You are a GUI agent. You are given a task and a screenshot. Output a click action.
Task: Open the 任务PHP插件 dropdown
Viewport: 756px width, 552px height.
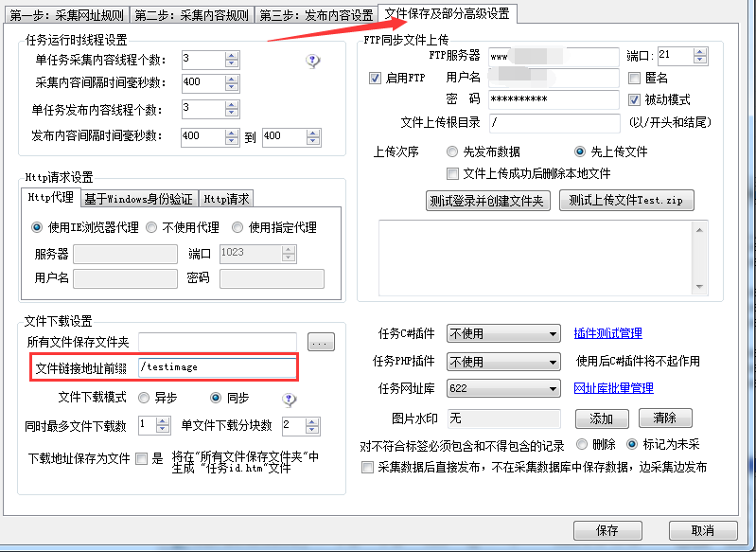pos(503,362)
